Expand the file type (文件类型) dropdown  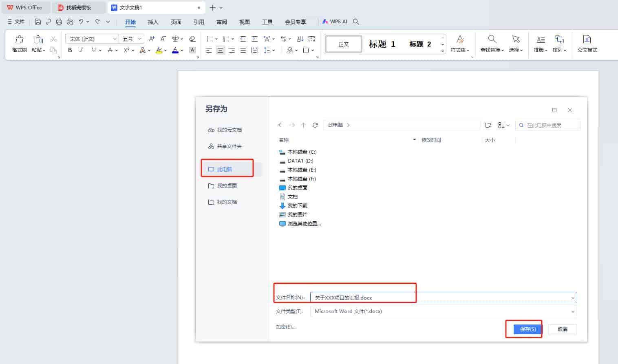pos(573,311)
